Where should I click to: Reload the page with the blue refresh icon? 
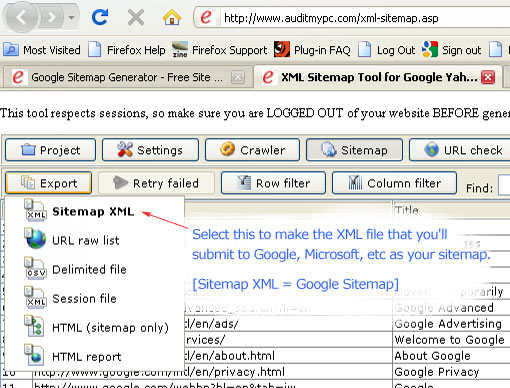100,17
